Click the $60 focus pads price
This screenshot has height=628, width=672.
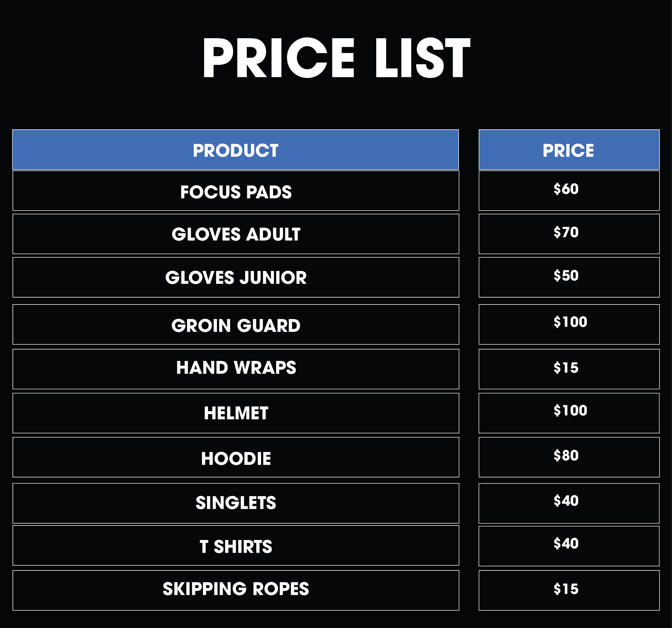[566, 189]
